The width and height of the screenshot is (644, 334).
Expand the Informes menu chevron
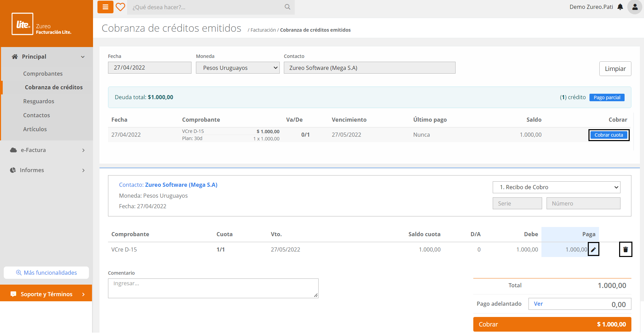pos(83,170)
